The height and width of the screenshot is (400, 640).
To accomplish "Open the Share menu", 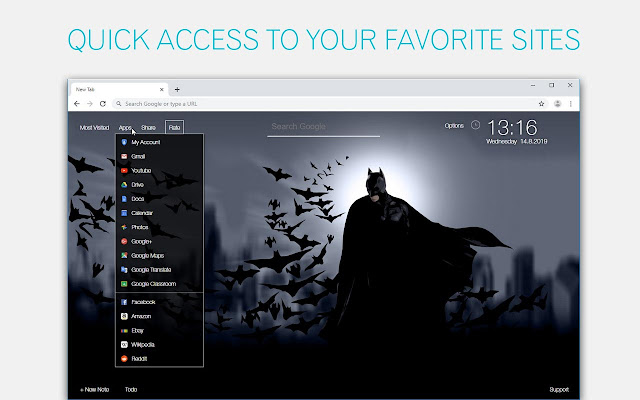I will tap(148, 128).
